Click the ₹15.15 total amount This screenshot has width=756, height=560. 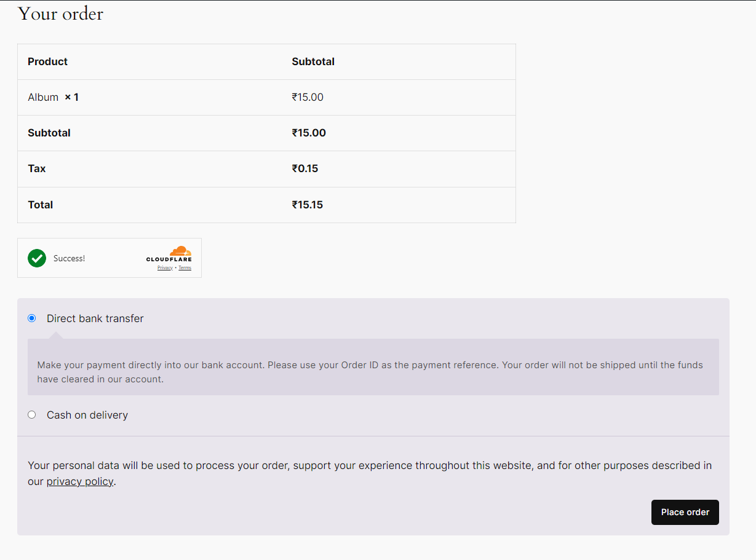308,205
